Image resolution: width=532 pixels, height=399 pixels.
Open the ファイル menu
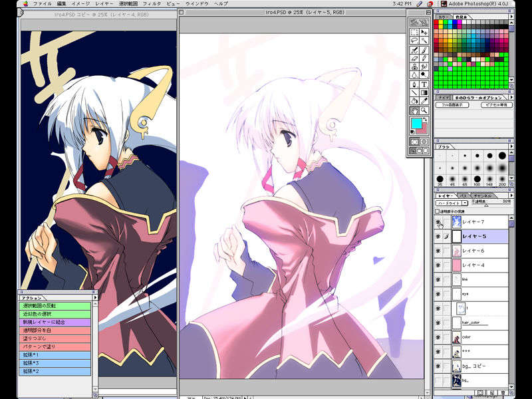pyautogui.click(x=43, y=4)
